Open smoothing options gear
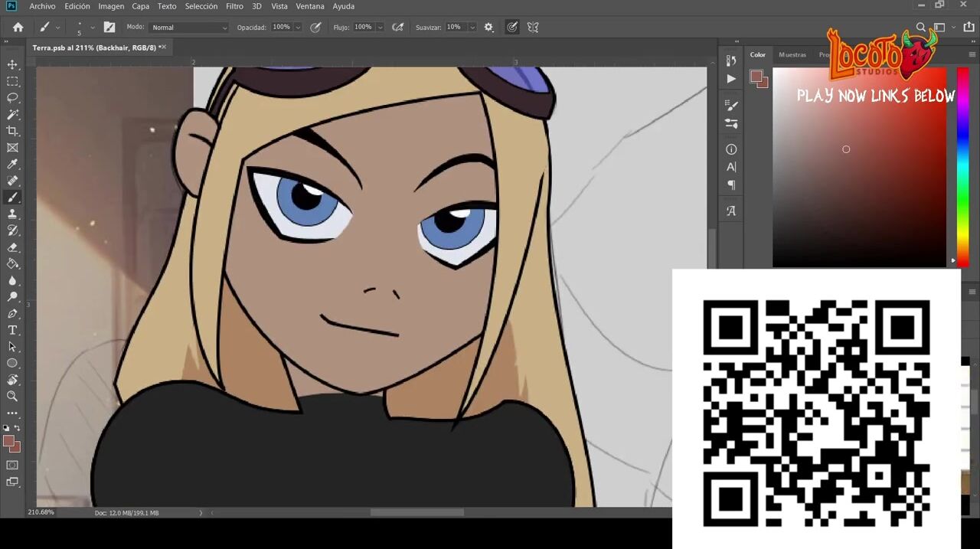The height and width of the screenshot is (549, 980). coord(488,27)
